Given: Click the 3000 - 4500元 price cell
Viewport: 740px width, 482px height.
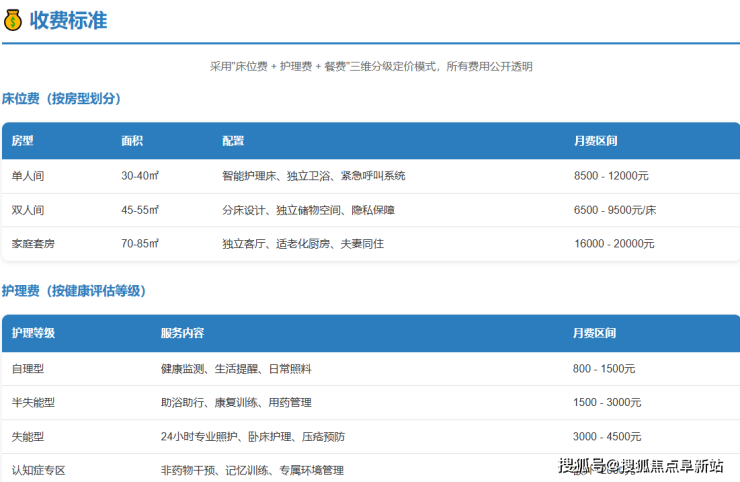Looking at the screenshot, I should click(x=607, y=437).
